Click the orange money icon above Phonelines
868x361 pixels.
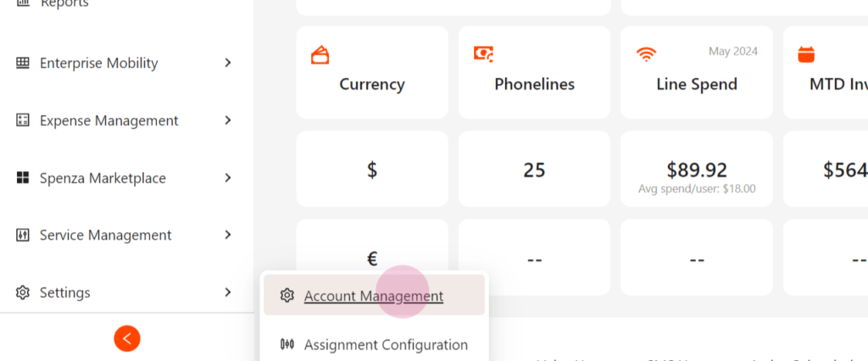tap(483, 53)
